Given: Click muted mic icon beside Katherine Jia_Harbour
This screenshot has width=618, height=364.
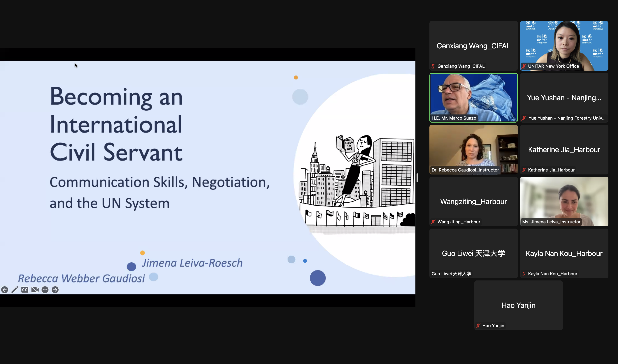Looking at the screenshot, I should 524,170.
